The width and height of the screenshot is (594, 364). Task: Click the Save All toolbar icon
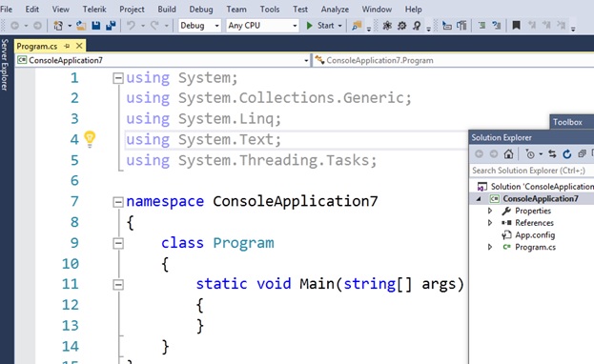(x=111, y=26)
